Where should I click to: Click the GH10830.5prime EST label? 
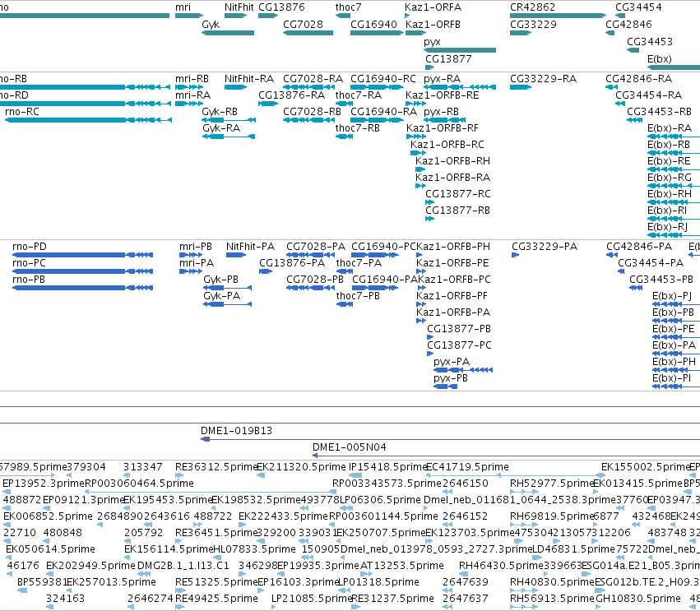click(x=638, y=599)
